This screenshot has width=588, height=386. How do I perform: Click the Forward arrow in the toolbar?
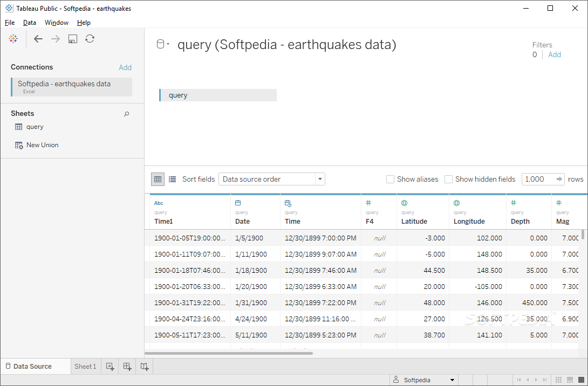[x=56, y=39]
